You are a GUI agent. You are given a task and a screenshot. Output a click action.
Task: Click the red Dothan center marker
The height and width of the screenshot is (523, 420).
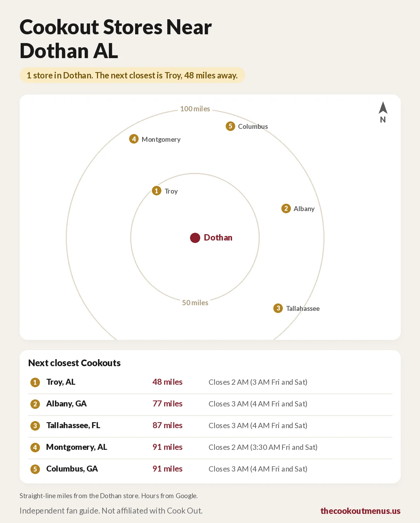pos(195,238)
